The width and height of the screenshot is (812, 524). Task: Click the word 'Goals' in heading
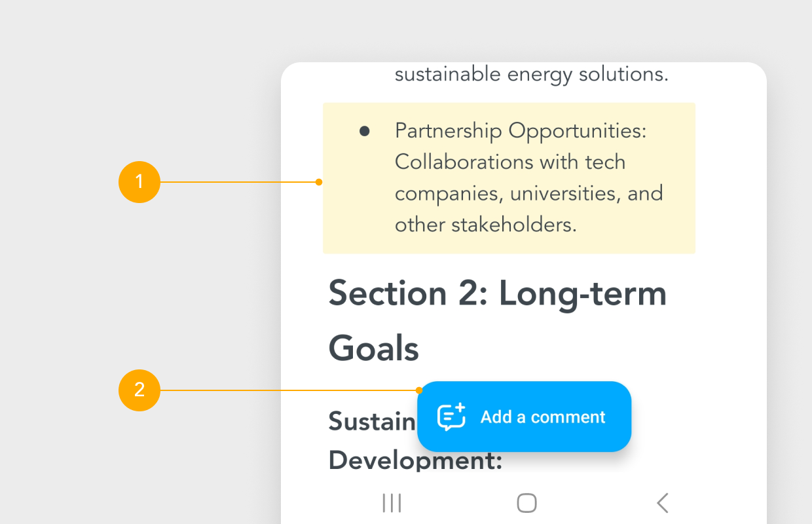(x=374, y=348)
